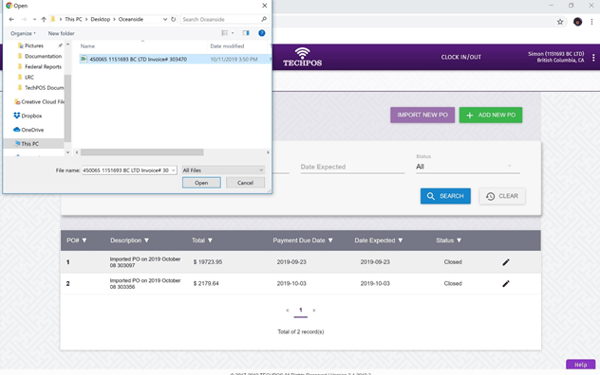Sort files by Date modified column
The height and width of the screenshot is (375, 600).
pyautogui.click(x=227, y=46)
